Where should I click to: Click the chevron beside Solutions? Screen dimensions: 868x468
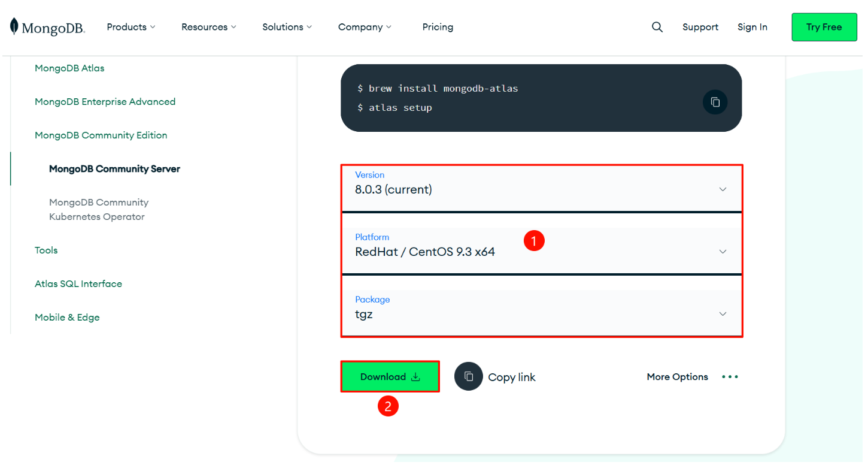pyautogui.click(x=309, y=27)
